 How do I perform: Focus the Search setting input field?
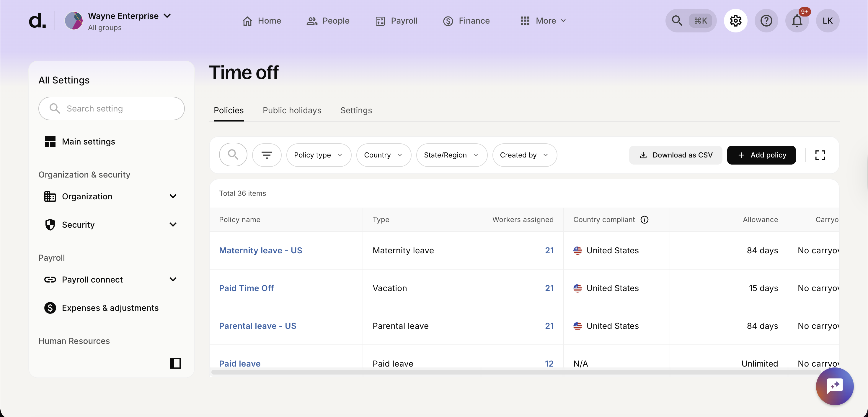click(x=111, y=109)
